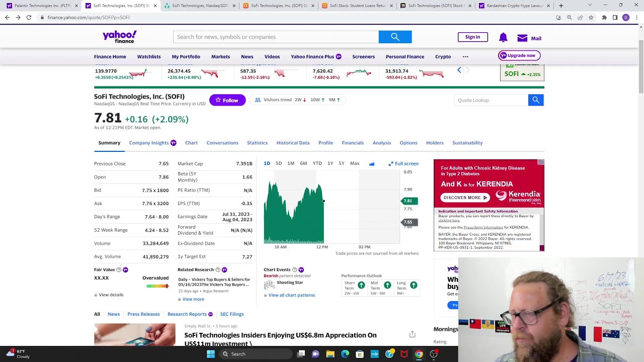
Task: Click the blue search magnifier button
Action: pos(395,37)
